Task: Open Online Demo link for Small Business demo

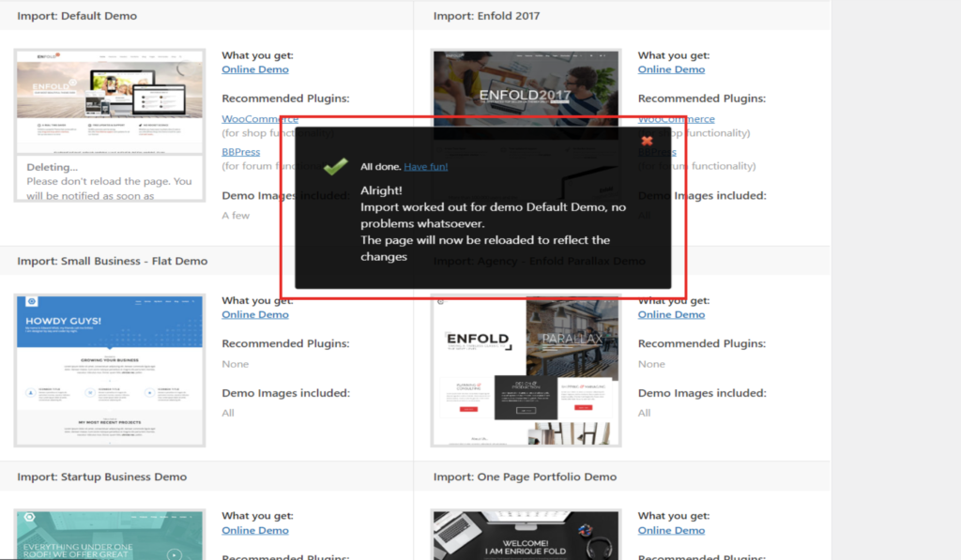Action: tap(255, 314)
